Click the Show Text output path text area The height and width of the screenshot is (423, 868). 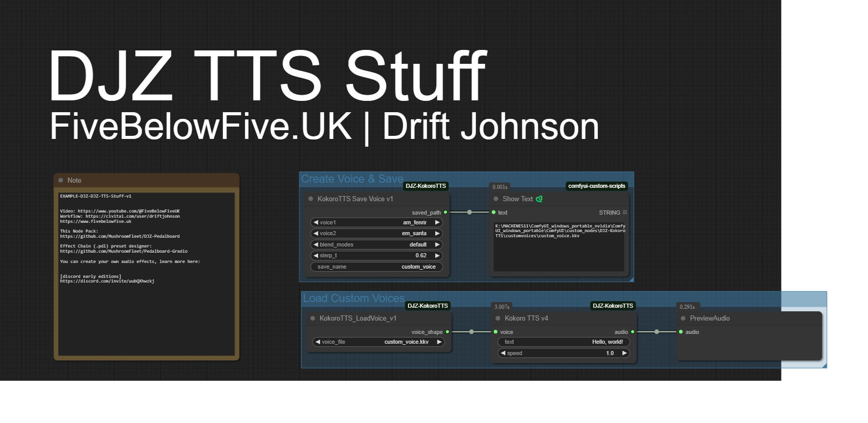click(x=559, y=246)
